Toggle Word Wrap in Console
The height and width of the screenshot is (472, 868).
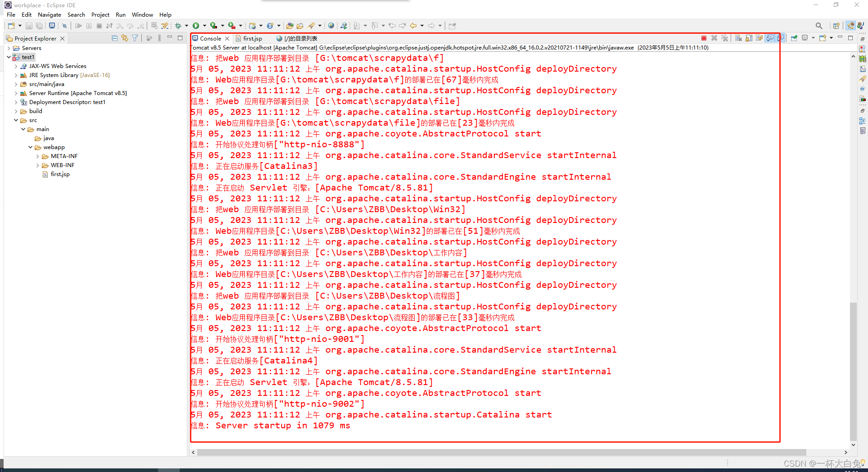pyautogui.click(x=759, y=38)
